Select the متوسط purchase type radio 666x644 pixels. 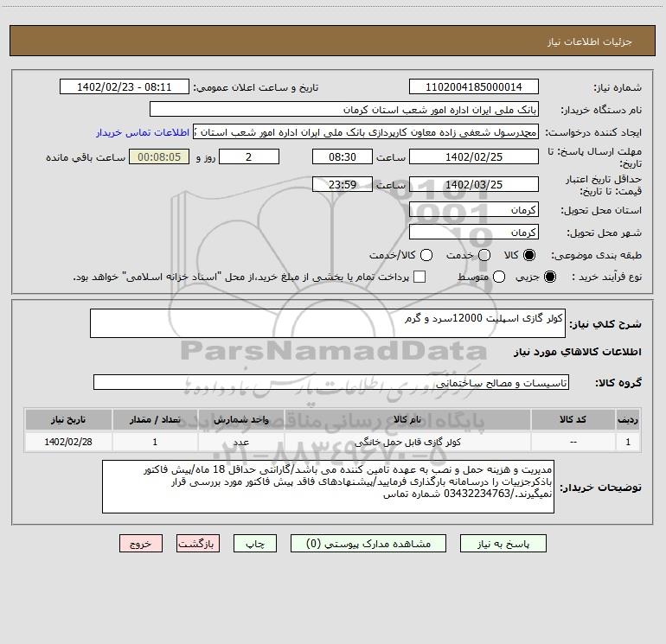tap(499, 277)
